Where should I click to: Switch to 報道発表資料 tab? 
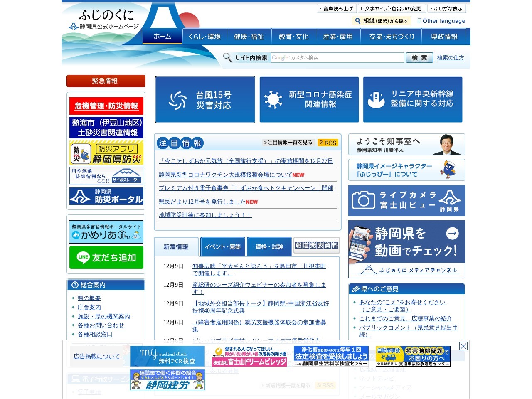tap(317, 245)
